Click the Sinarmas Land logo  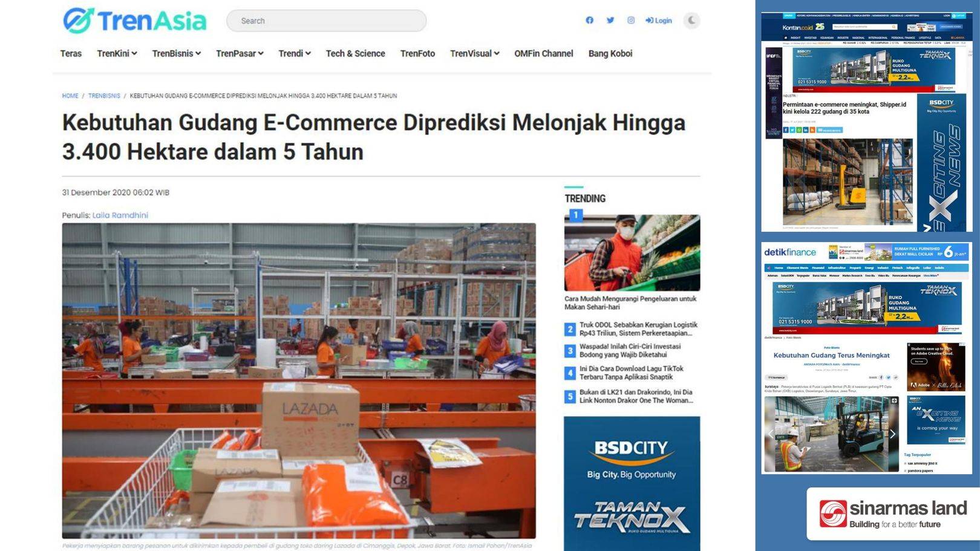[893, 514]
